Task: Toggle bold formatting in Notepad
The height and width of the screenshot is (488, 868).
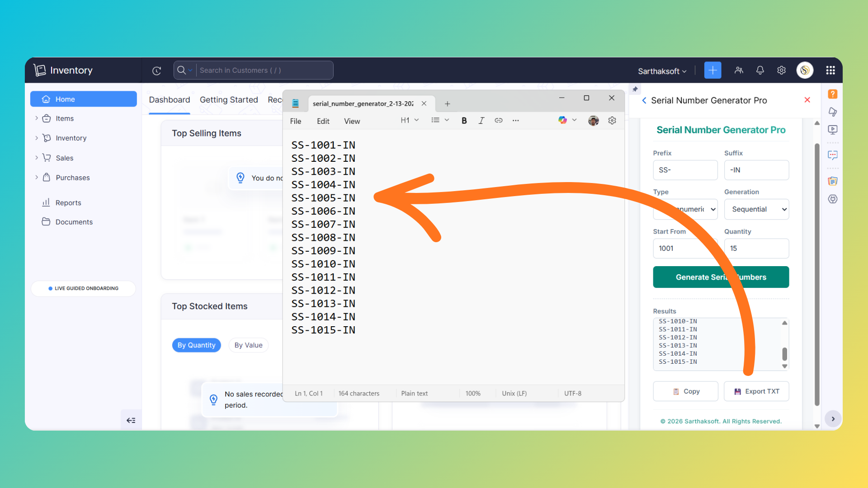Action: click(464, 121)
